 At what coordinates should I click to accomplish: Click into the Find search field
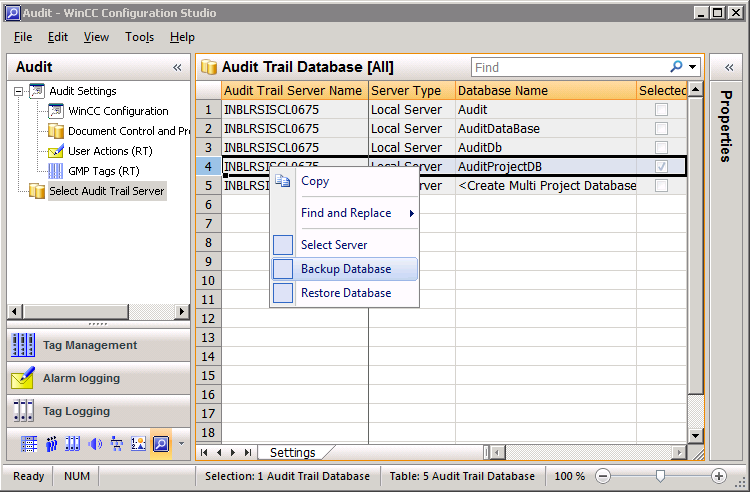(570, 67)
